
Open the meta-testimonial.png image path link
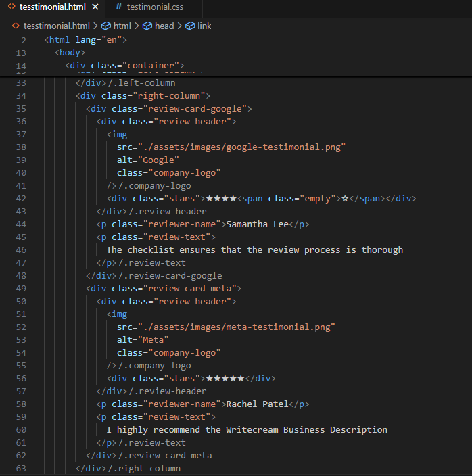click(x=237, y=327)
